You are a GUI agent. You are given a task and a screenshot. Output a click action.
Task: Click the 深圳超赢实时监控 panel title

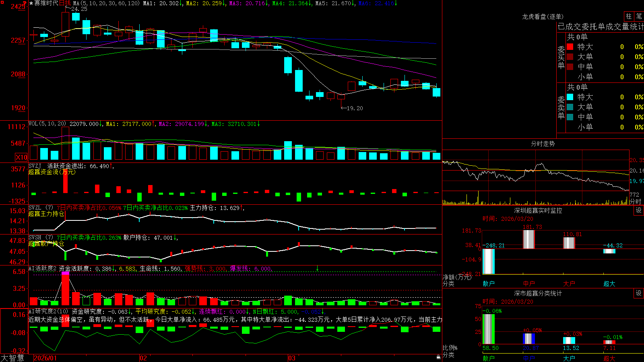(x=538, y=210)
